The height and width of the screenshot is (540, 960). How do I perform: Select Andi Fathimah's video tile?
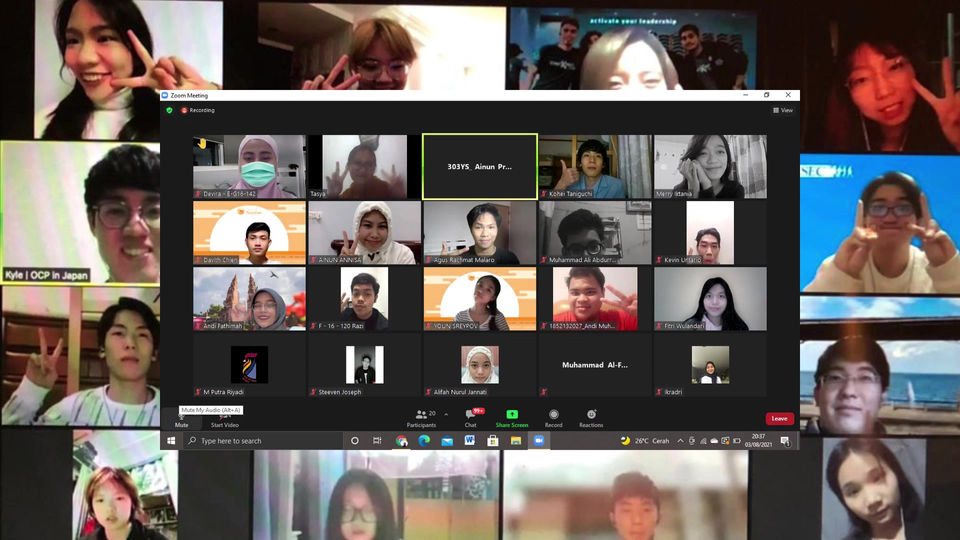tap(249, 299)
